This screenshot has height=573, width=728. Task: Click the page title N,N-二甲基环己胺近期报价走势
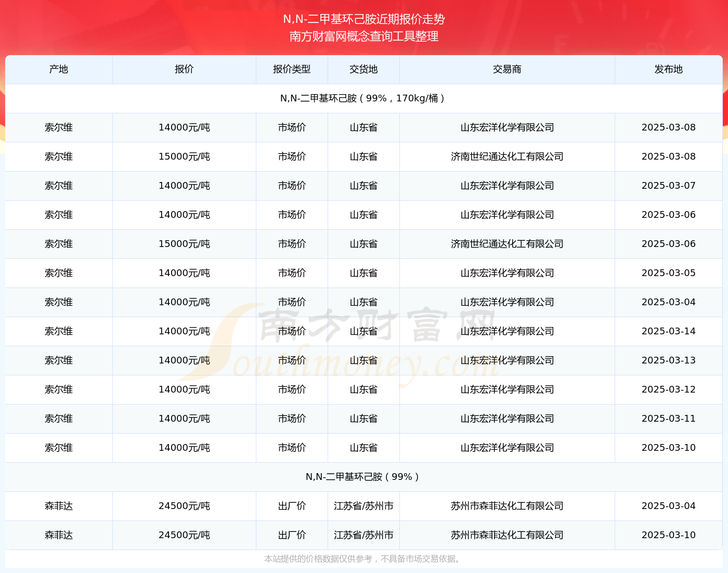[x=364, y=19]
